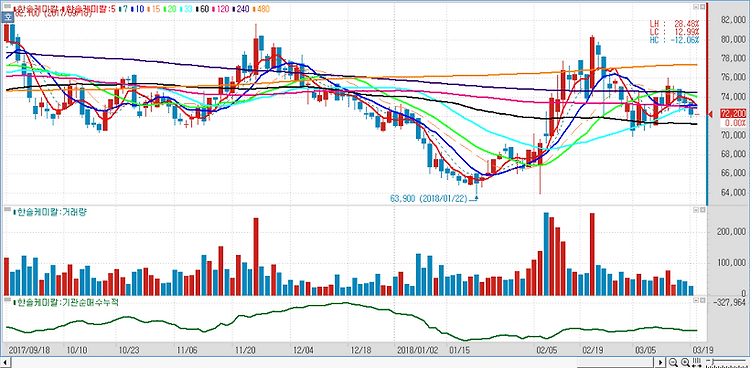This screenshot has height=368, width=750.
Task: Select the 480-period moving average legend
Action: [260, 8]
